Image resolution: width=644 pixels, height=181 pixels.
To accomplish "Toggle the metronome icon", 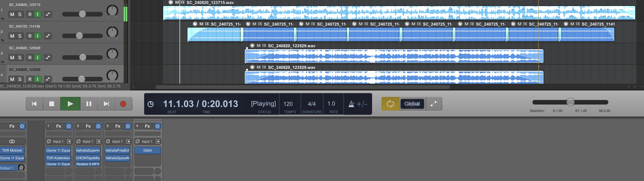I will (x=351, y=104).
